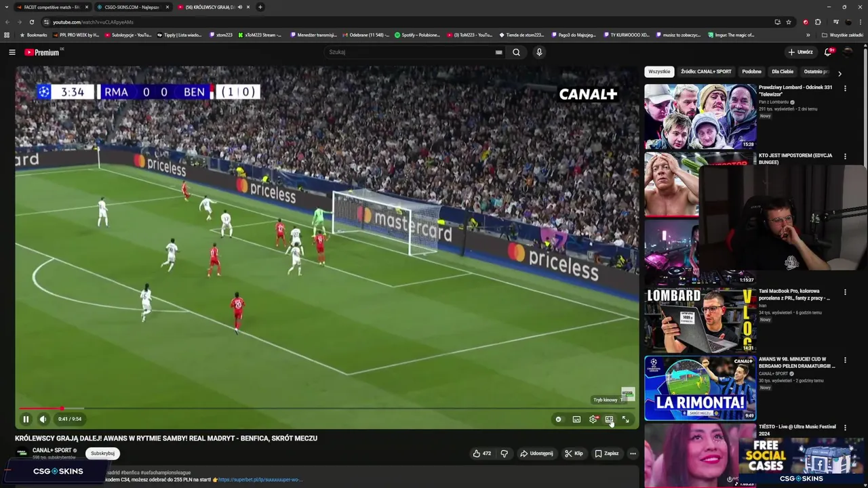The image size is (868, 488).
Task: Open the three-dot more actions under the video
Action: click(633, 453)
